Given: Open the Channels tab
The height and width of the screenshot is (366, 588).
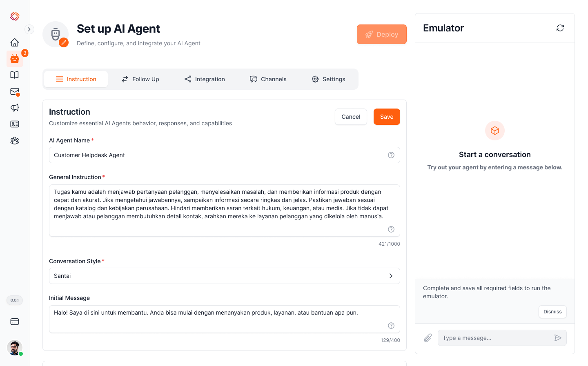Looking at the screenshot, I should (268, 79).
